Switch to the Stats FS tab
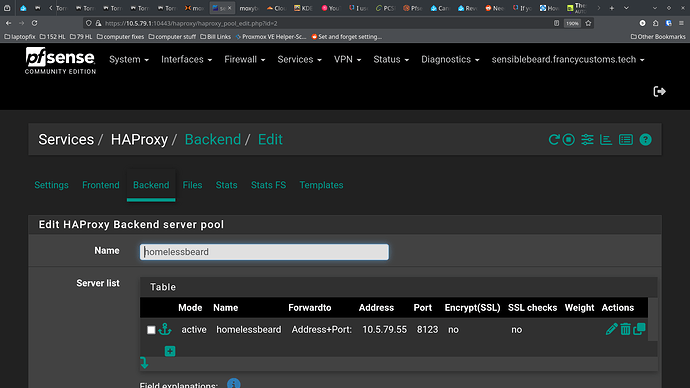This screenshot has height=388, width=690. pos(268,185)
